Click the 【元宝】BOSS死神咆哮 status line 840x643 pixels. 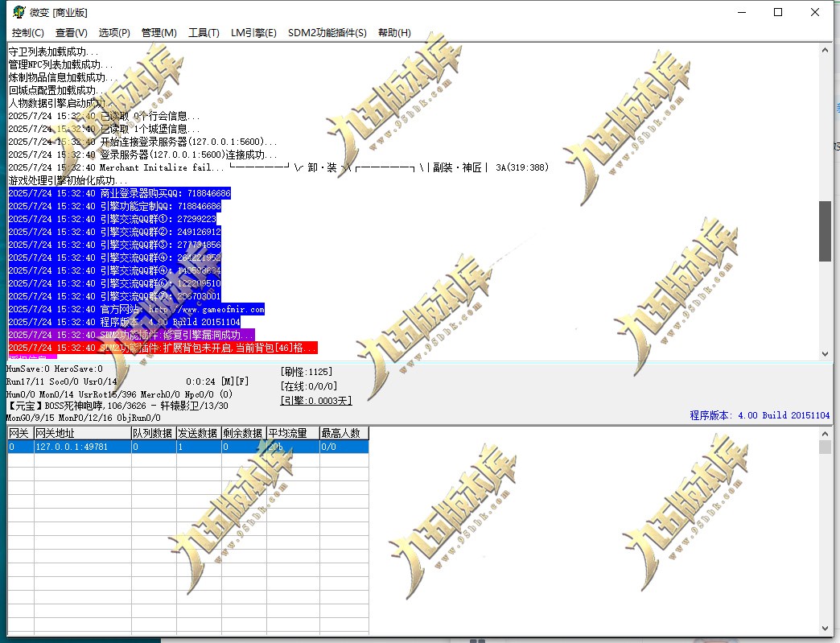tap(117, 406)
